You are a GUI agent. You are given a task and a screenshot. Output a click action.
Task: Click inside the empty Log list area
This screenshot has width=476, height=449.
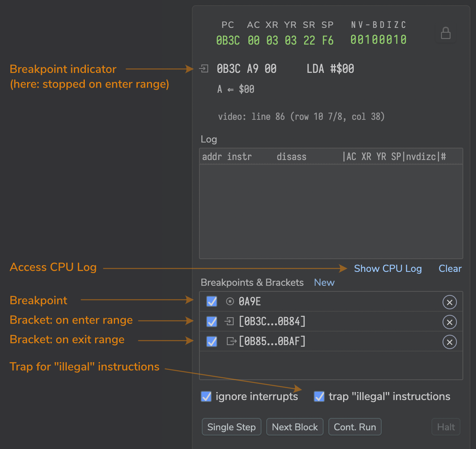331,212
